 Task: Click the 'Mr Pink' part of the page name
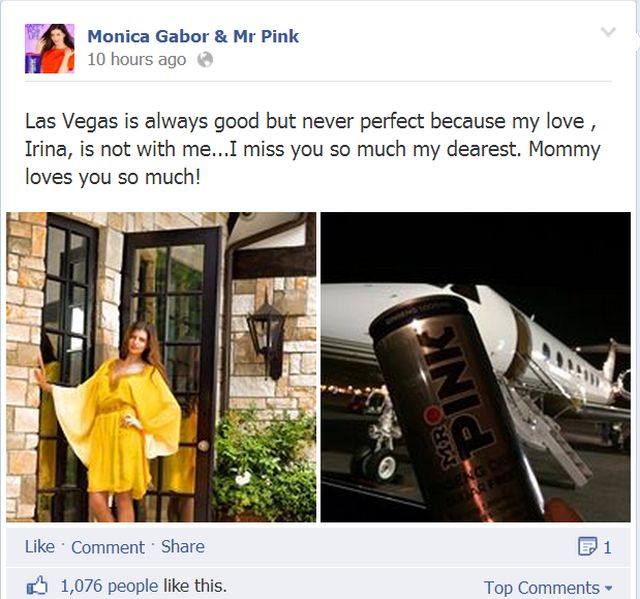[x=266, y=36]
